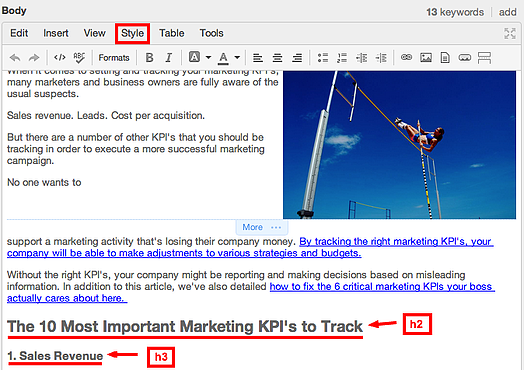524x370 pixels.
Task: Toggle italic formatting
Action: pyautogui.click(x=169, y=58)
